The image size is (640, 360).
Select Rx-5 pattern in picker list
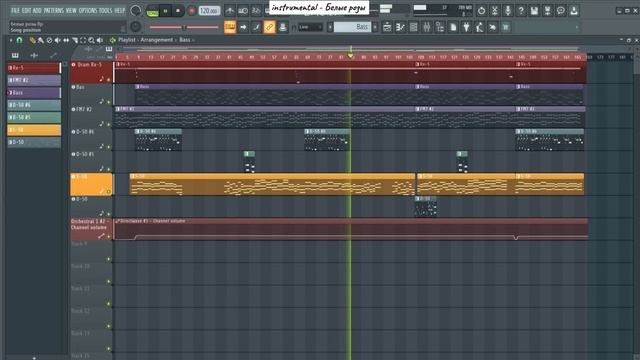pos(34,68)
